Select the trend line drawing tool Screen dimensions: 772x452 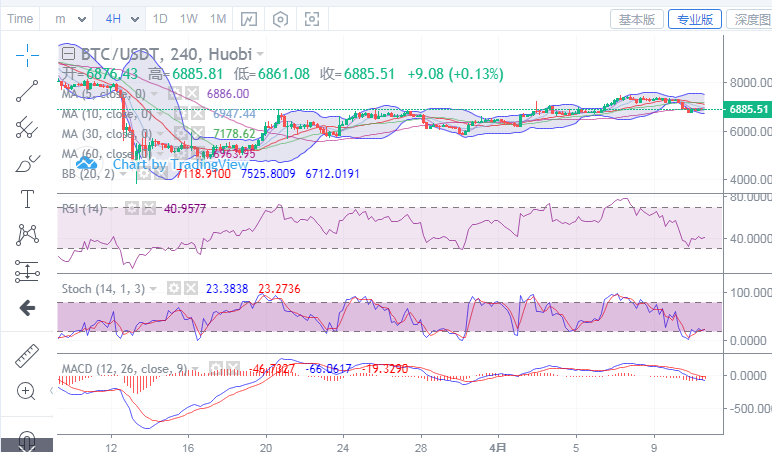pyautogui.click(x=27, y=91)
